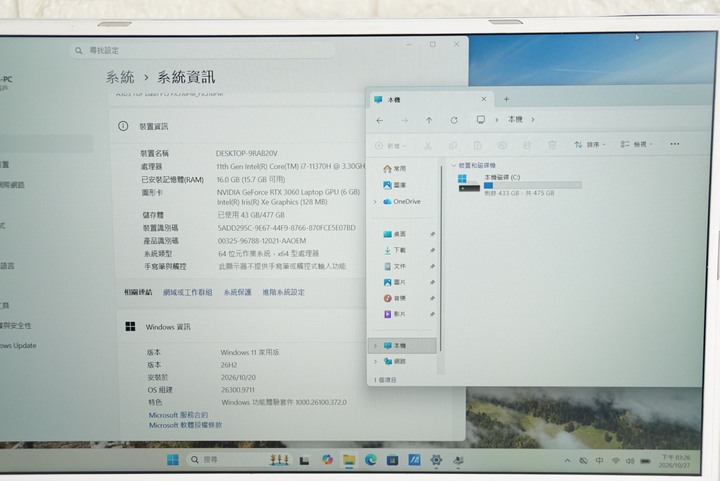Open Microsoft 服務合約 link
The image size is (720, 481).
[x=178, y=415]
